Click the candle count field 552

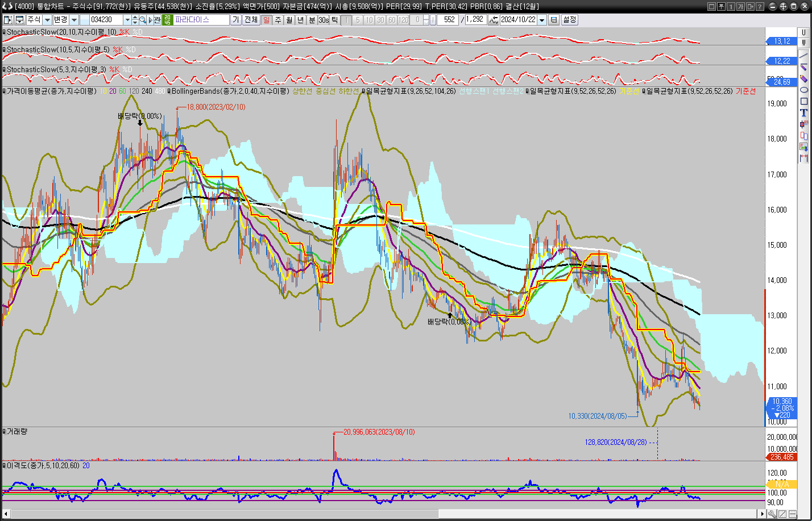tap(448, 19)
